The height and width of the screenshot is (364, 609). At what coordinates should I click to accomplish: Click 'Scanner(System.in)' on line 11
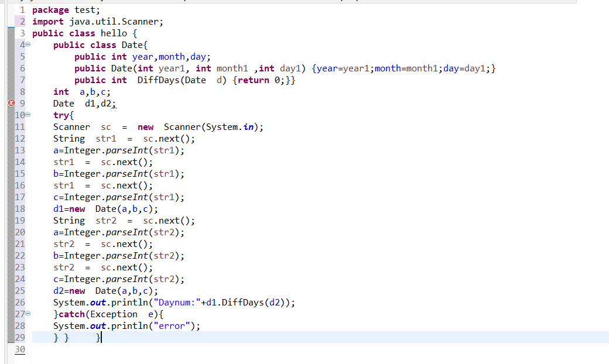pos(210,128)
